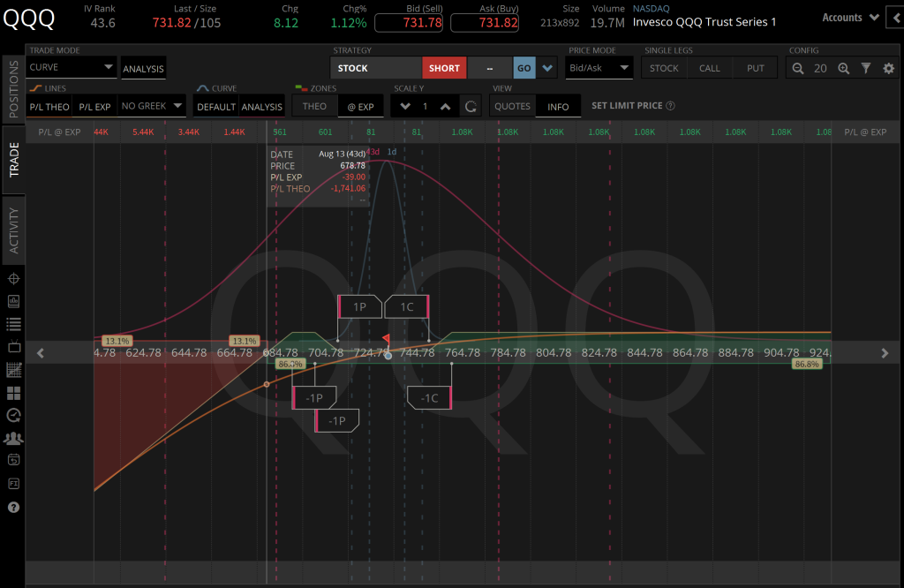Click the GO strategy button
The height and width of the screenshot is (588, 904).
pyautogui.click(x=524, y=68)
